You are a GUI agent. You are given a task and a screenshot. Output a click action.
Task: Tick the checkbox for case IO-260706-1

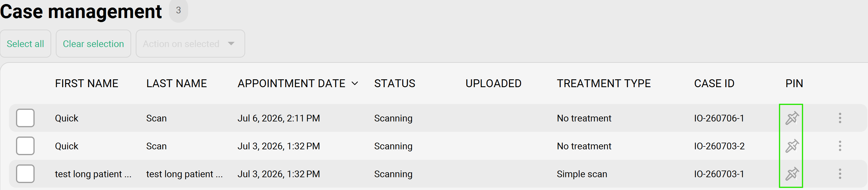pos(25,118)
